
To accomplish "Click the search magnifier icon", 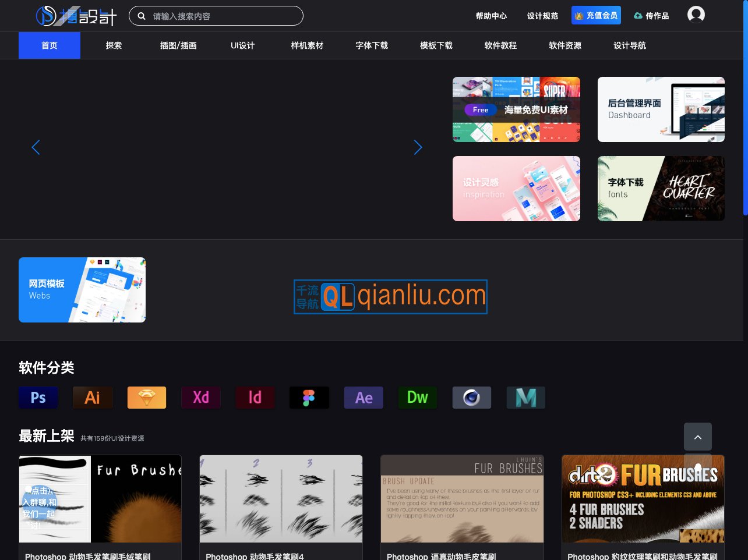I will click(142, 16).
